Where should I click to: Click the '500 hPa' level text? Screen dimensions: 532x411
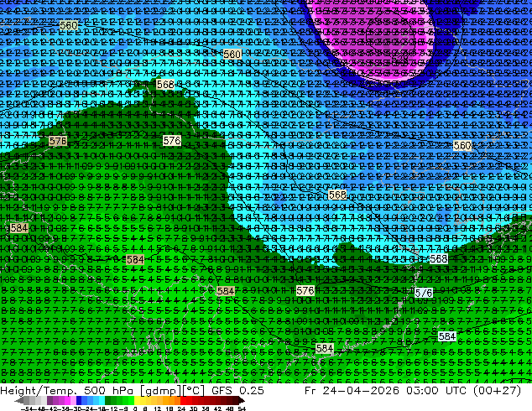pyautogui.click(x=109, y=391)
